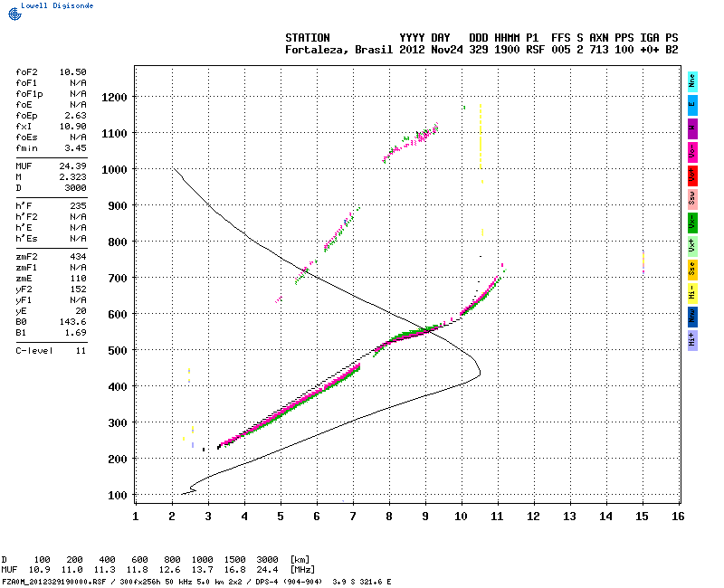Image resolution: width=724 pixels, height=588 pixels.
Task: Select the orange Sse legend swatch
Action: click(x=692, y=270)
